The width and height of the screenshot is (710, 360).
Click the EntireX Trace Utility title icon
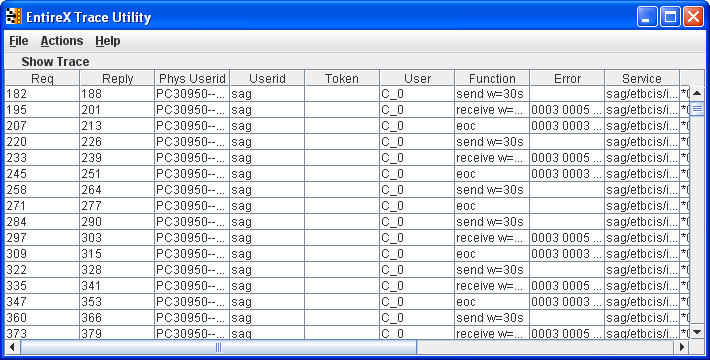[14, 17]
